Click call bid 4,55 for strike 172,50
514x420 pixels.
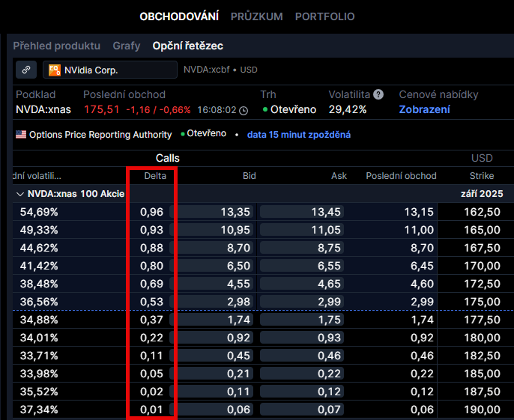tap(211, 284)
